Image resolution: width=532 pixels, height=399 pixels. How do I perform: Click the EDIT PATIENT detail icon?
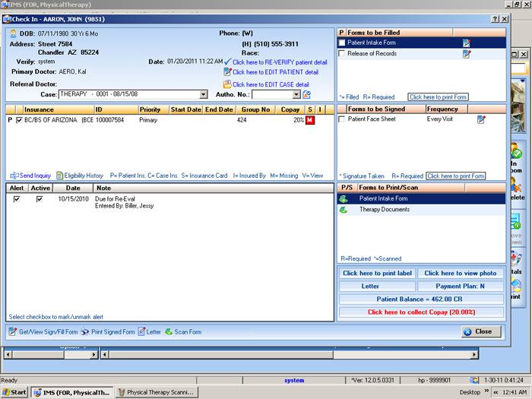[227, 72]
